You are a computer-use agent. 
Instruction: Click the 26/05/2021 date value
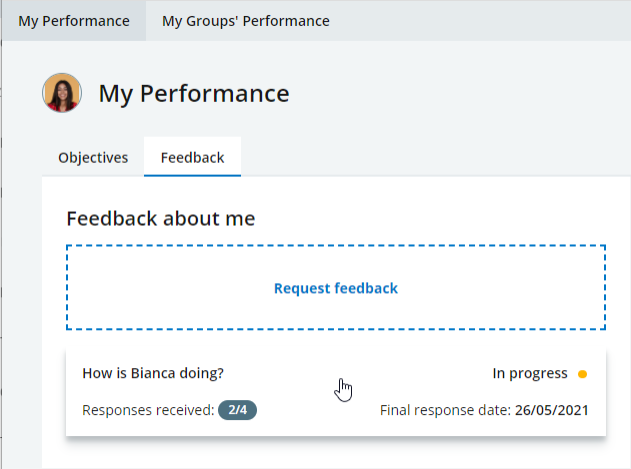pos(552,410)
